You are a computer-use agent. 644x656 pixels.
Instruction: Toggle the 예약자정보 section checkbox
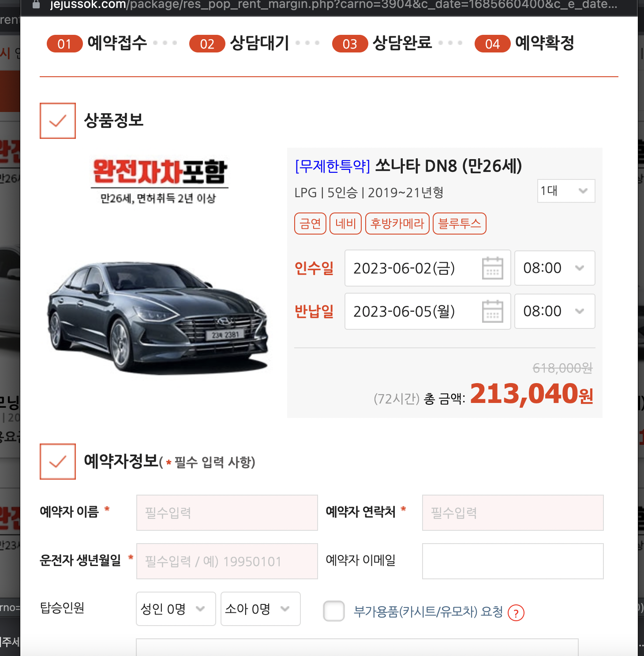(x=57, y=462)
